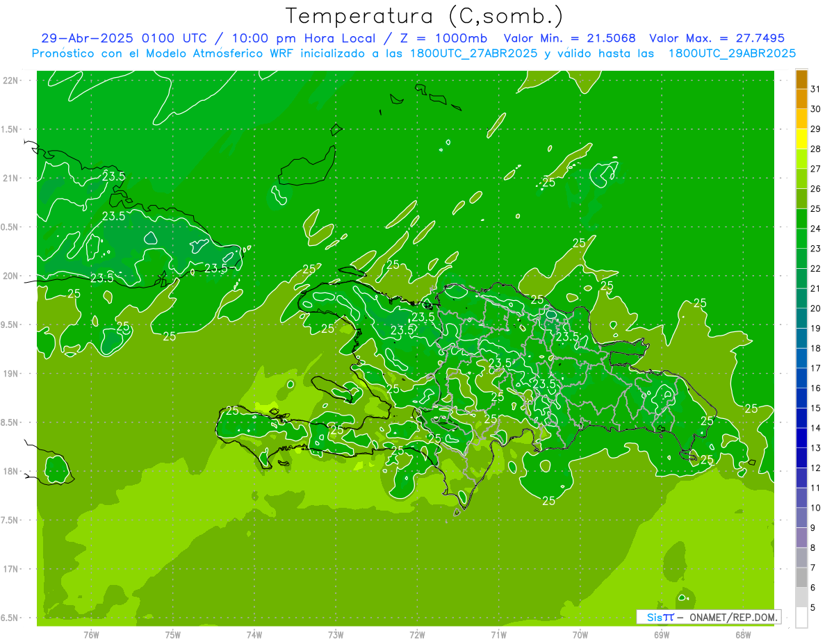This screenshot has height=644, width=834.
Task: Click the longitude label '70W'
Action: click(580, 635)
